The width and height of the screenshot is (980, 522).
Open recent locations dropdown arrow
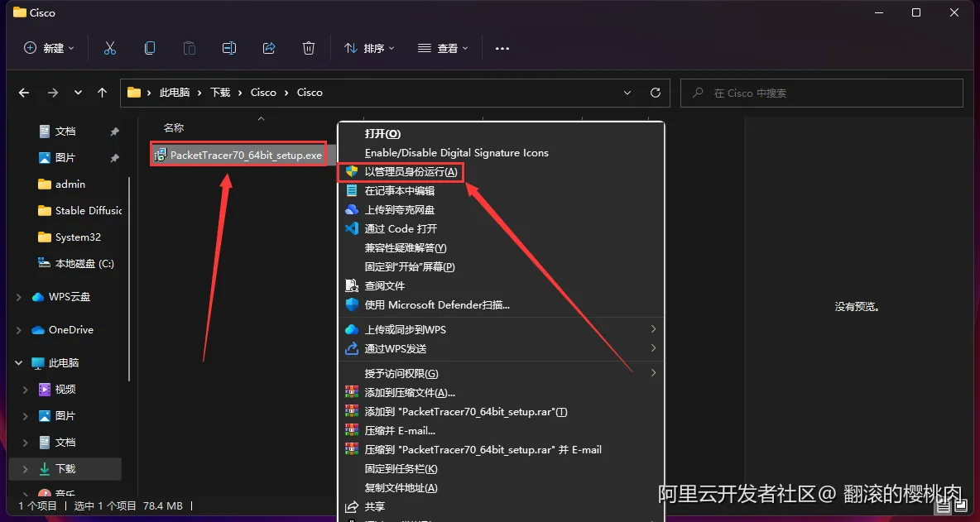click(x=78, y=93)
